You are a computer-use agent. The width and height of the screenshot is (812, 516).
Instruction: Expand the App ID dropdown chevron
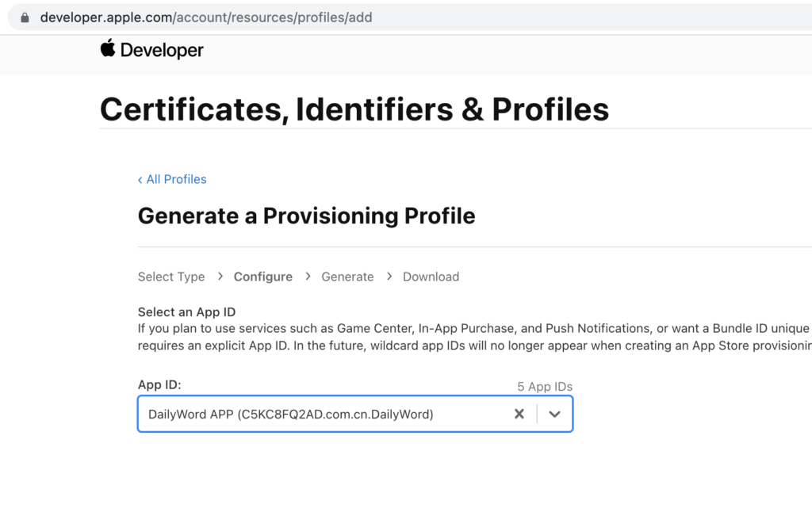[554, 414]
